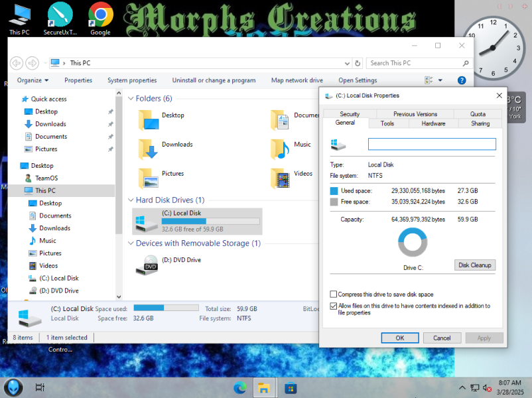Click Properties in Explorer toolbar
532x398 pixels.
click(78, 80)
